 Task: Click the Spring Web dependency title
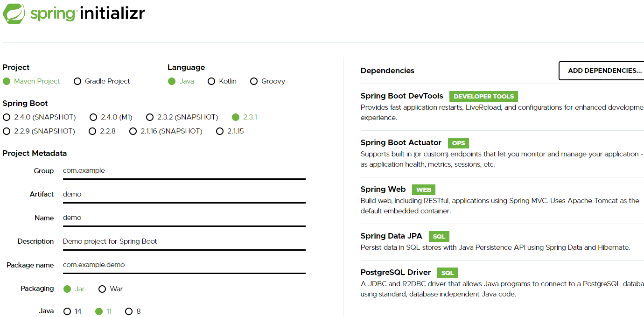tap(383, 189)
